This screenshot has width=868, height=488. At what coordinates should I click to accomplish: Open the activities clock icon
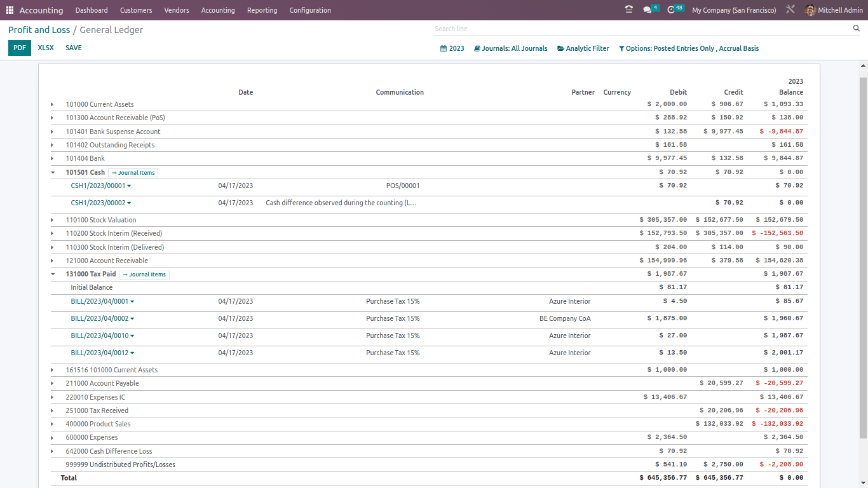(671, 10)
